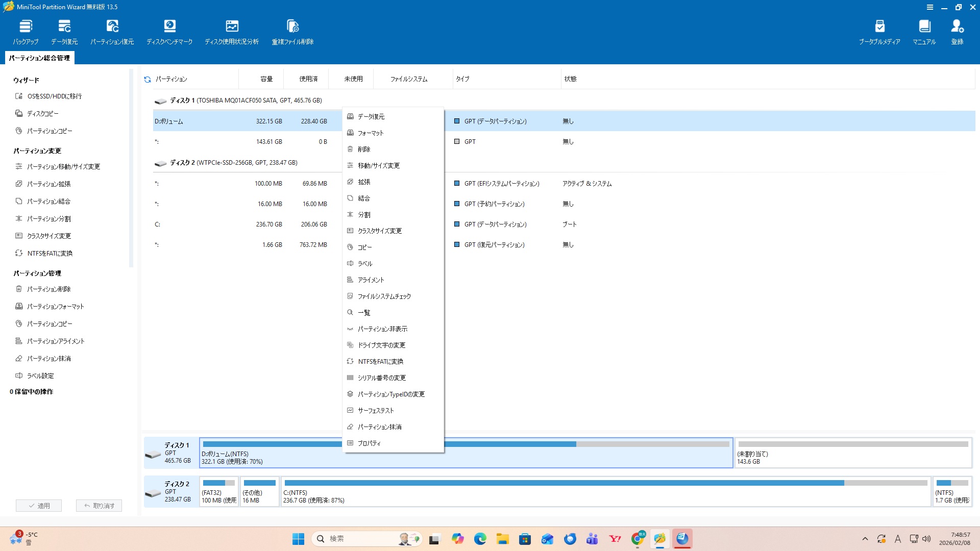Click the 未割り当て 143.6 GB block
Screen dimensions: 980x551
[852, 453]
